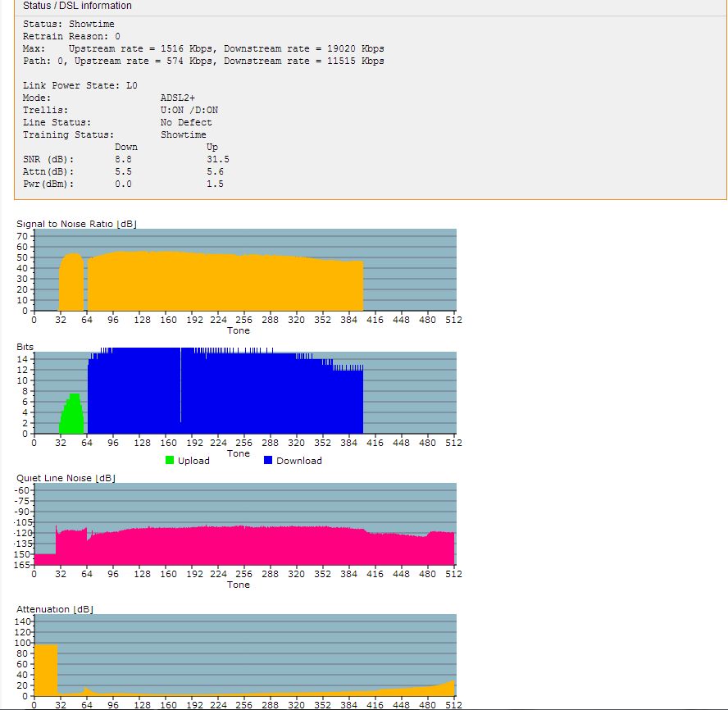Click the "Status / DSL information" heading
This screenshot has height=710, width=728.
point(77,6)
